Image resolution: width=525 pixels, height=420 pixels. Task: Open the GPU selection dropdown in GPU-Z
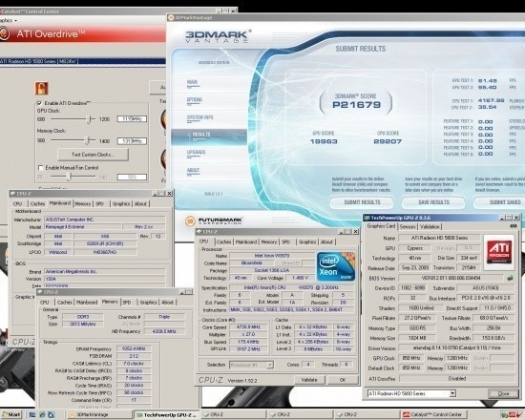452,393
